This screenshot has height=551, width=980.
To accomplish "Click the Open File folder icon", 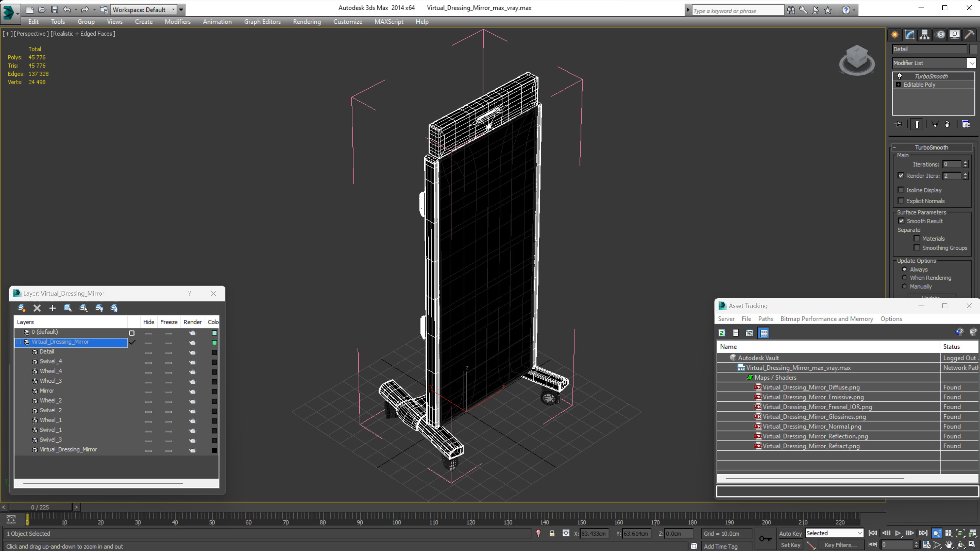I will pyautogui.click(x=42, y=10).
